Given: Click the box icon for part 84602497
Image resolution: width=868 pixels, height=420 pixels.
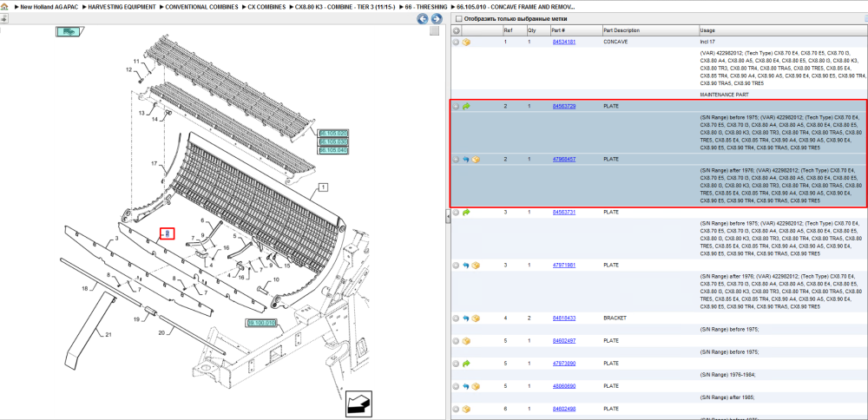Looking at the screenshot, I should [x=466, y=341].
